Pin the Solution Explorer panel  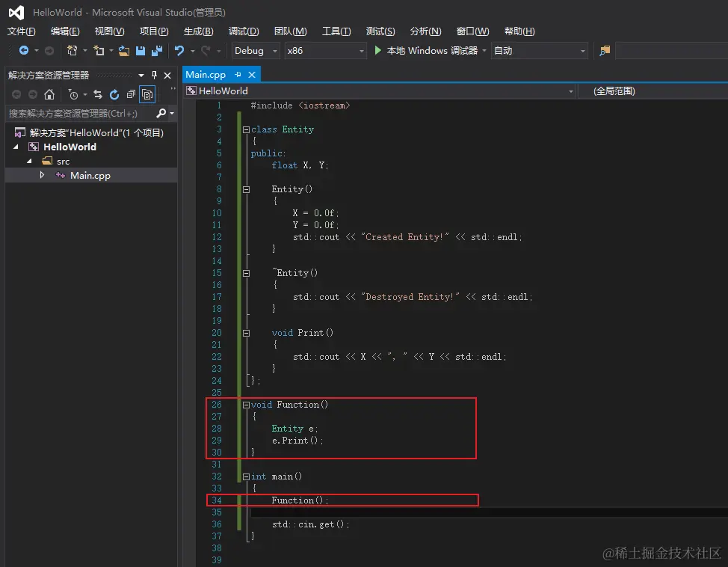pos(154,75)
